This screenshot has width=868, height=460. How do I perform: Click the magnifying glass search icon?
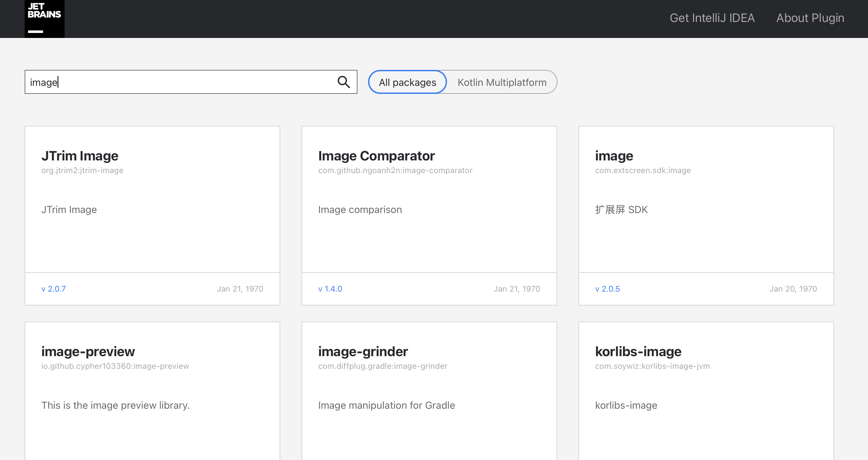coord(343,82)
